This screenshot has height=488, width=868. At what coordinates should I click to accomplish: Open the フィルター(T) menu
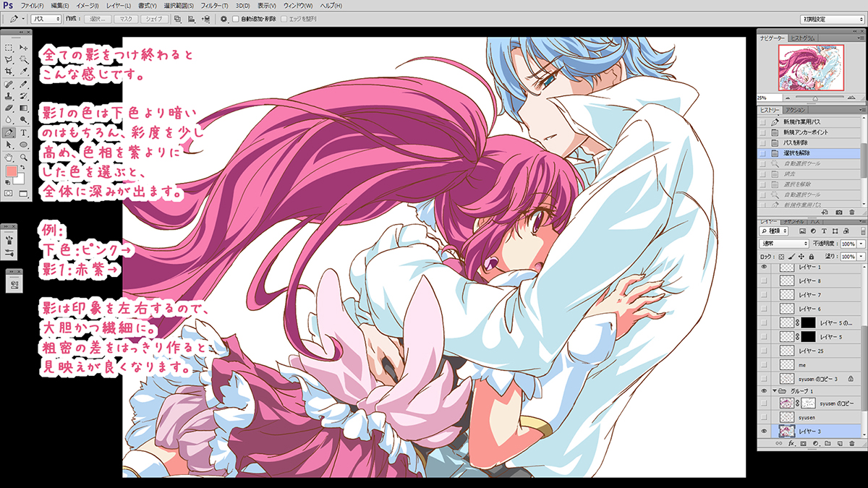pos(213,5)
